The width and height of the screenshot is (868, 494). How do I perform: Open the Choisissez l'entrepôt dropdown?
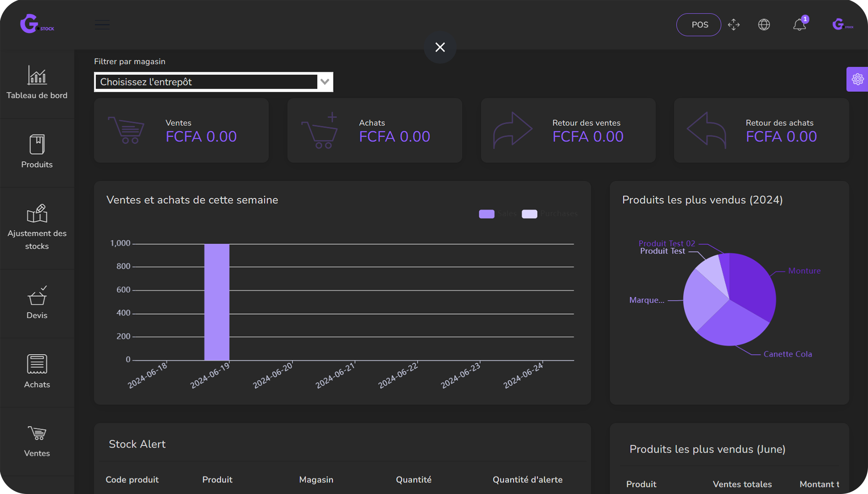click(x=206, y=82)
